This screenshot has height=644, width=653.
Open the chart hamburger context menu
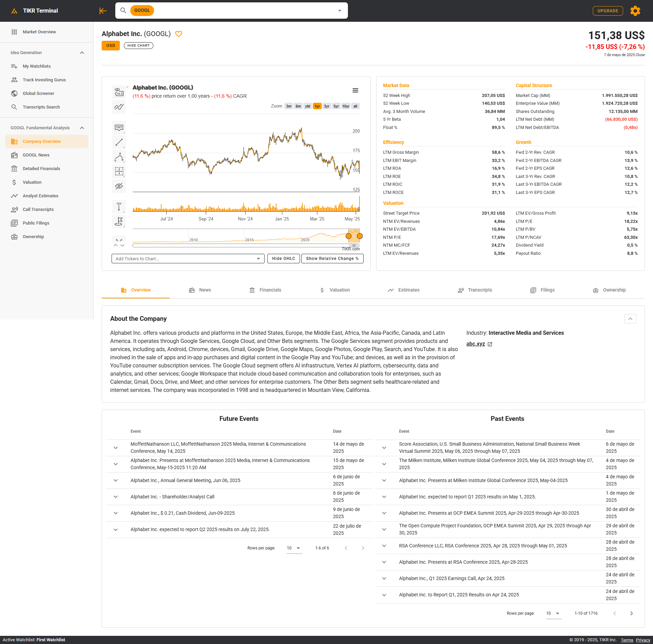(355, 90)
